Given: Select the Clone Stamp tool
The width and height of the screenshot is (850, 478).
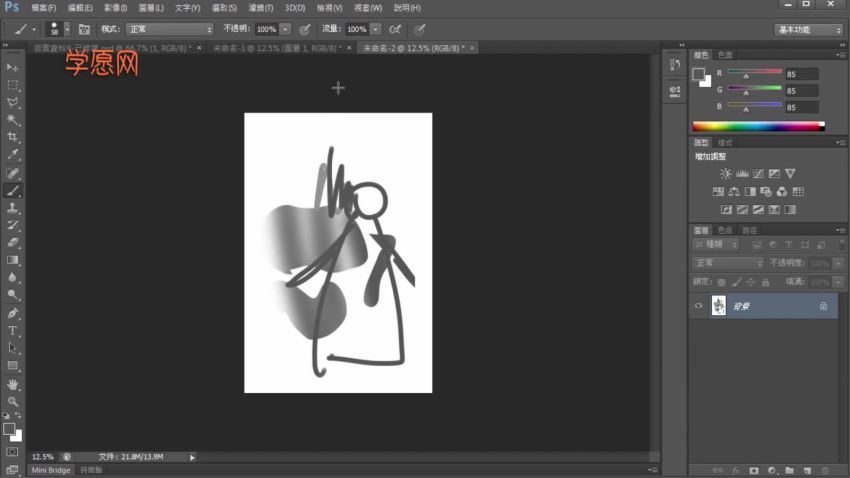Looking at the screenshot, I should 12,208.
